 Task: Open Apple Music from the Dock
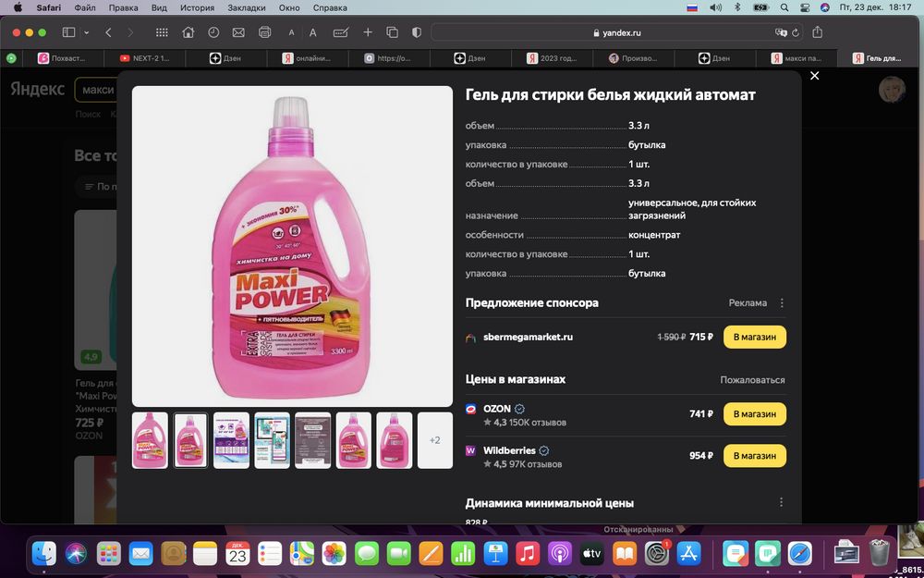pyautogui.click(x=528, y=554)
